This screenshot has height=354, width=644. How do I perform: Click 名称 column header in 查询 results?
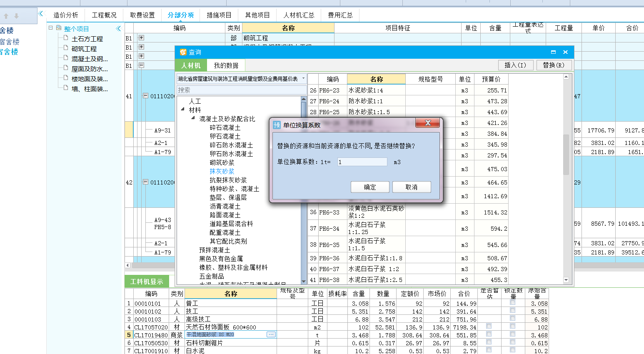tap(376, 79)
